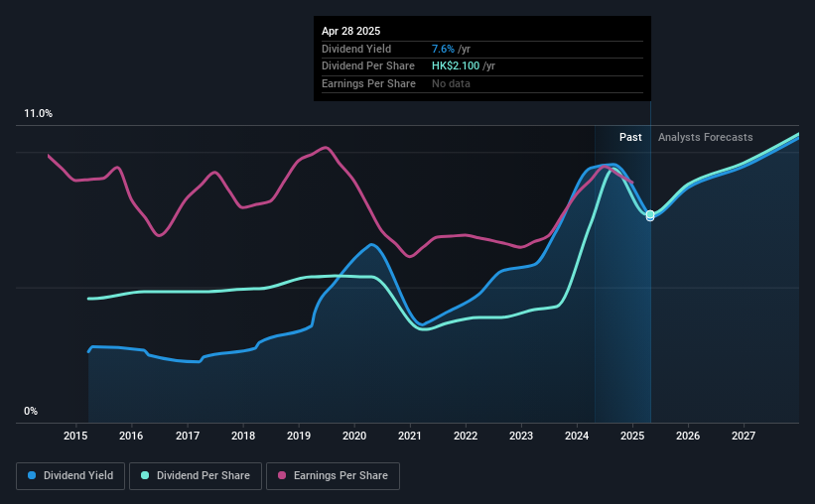Image resolution: width=815 pixels, height=504 pixels.
Task: Click the 2021 x-axis label
Action: click(410, 436)
